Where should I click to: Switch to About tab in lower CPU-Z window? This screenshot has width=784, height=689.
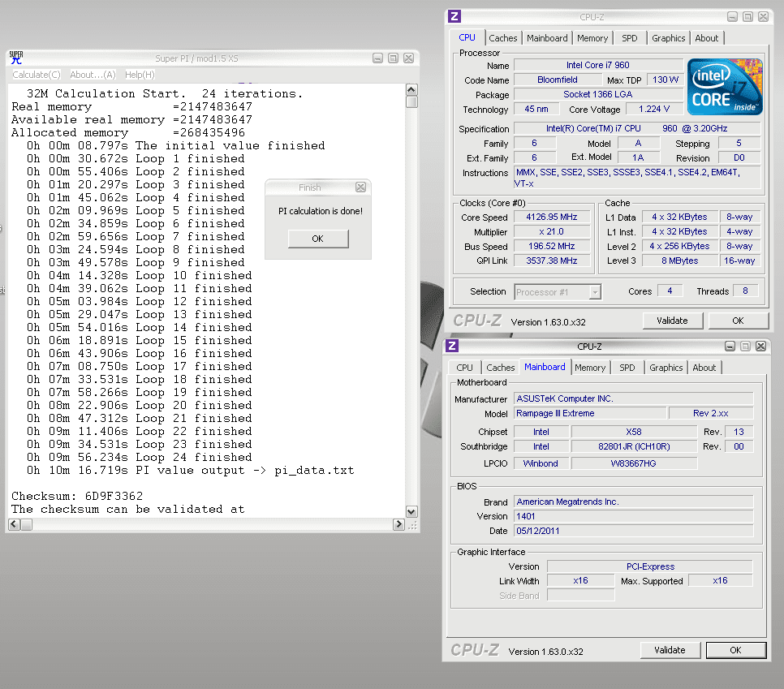pyautogui.click(x=704, y=368)
